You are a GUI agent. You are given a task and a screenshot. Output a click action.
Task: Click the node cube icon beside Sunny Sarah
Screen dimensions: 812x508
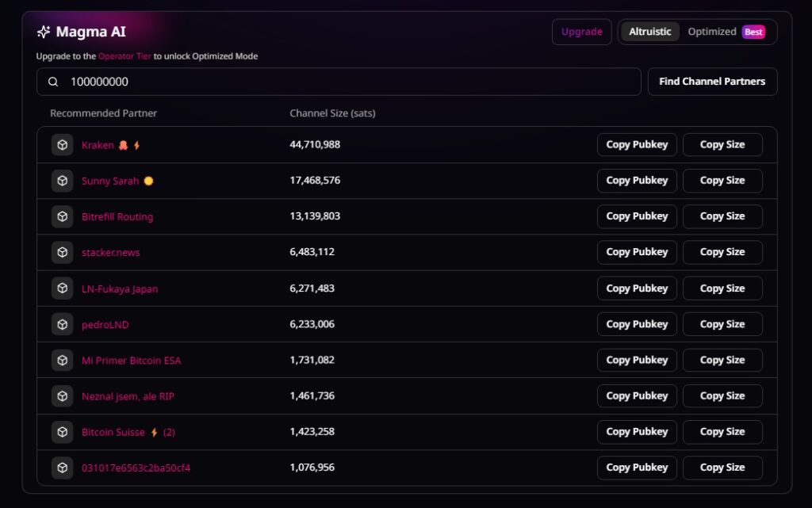tap(62, 181)
